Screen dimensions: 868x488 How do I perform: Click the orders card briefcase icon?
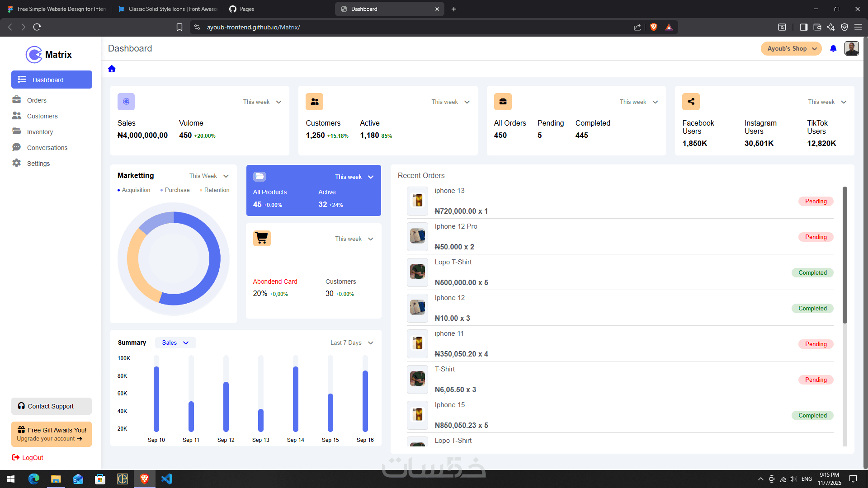coord(503,102)
